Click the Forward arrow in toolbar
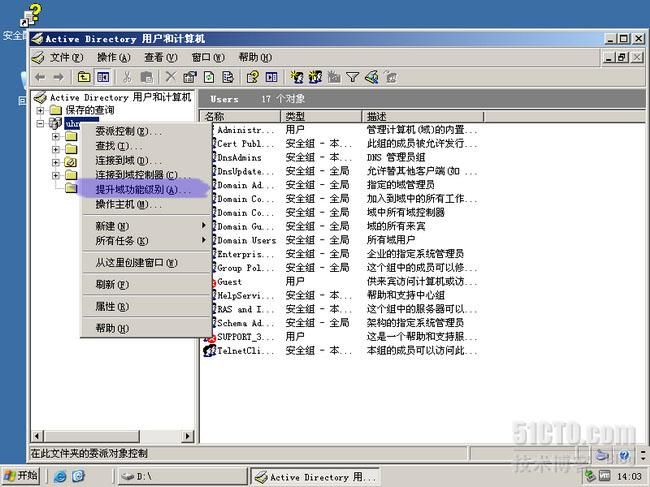 (58, 77)
